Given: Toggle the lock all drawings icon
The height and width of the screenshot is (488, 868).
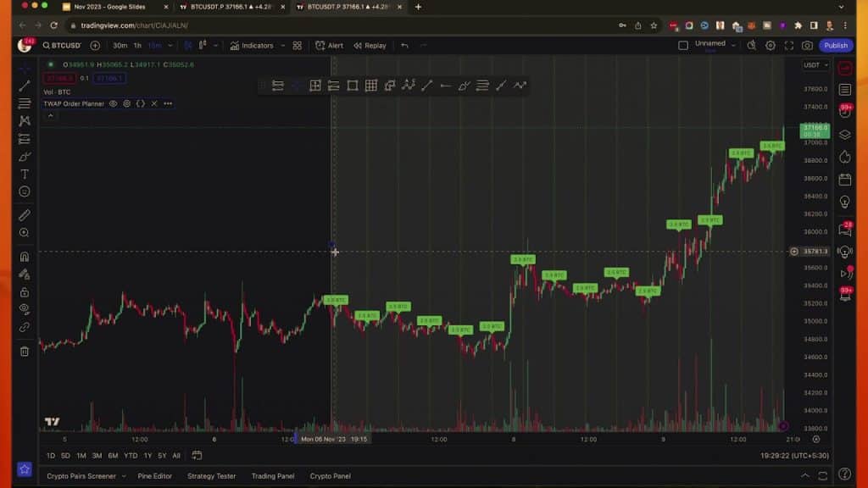Looking at the screenshot, I should click(25, 291).
